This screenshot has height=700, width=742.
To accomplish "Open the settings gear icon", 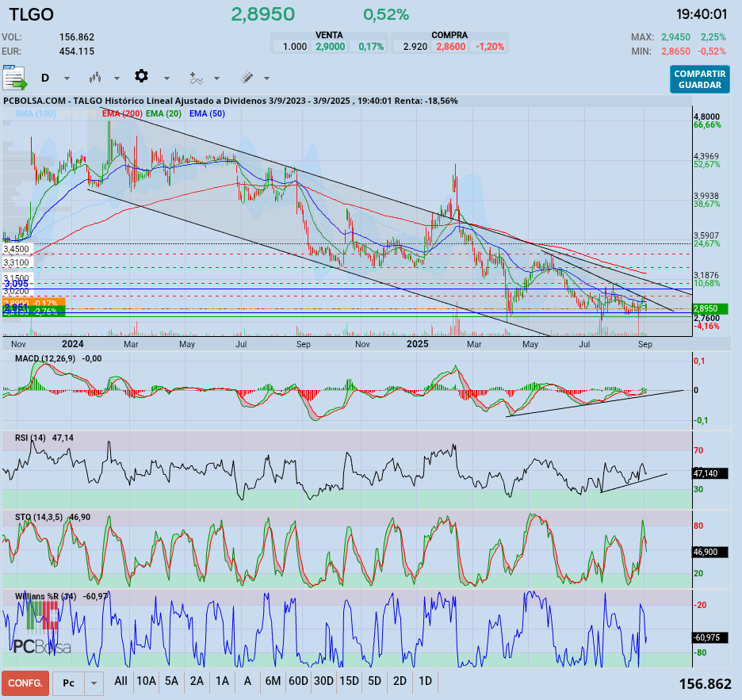I will tap(141, 76).
